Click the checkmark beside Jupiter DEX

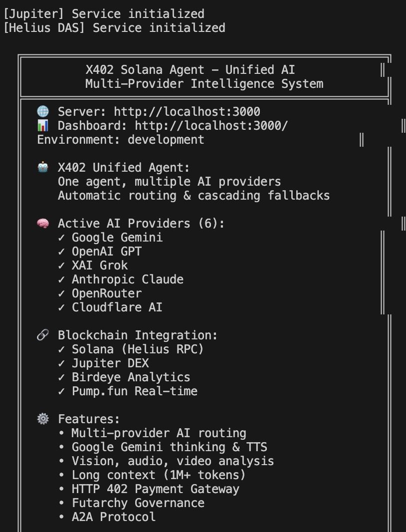[x=61, y=363]
